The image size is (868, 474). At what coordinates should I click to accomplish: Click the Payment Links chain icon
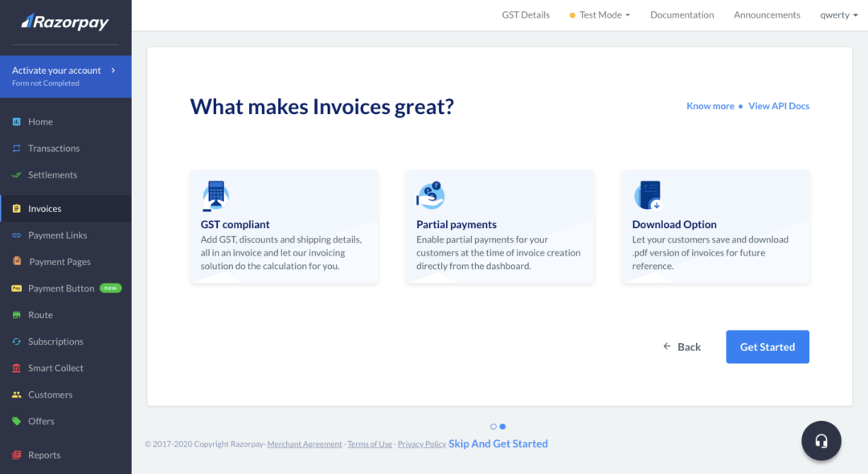16,235
